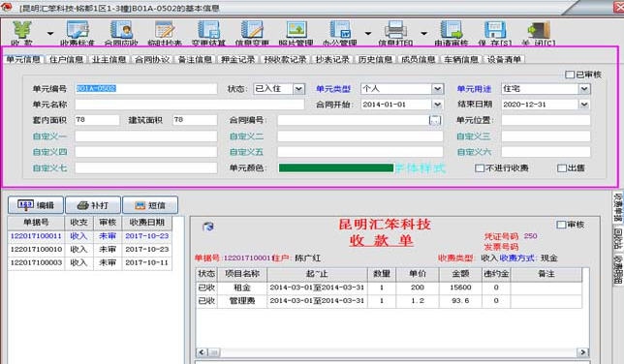Screen dimensions: 624x364
Task: Toggle the 已审核 checkbox
Action: (x=570, y=75)
